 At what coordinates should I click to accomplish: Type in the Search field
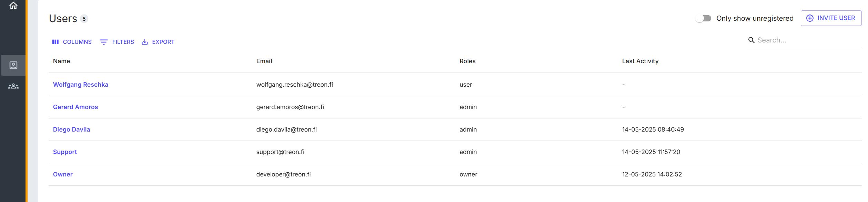tap(807, 40)
